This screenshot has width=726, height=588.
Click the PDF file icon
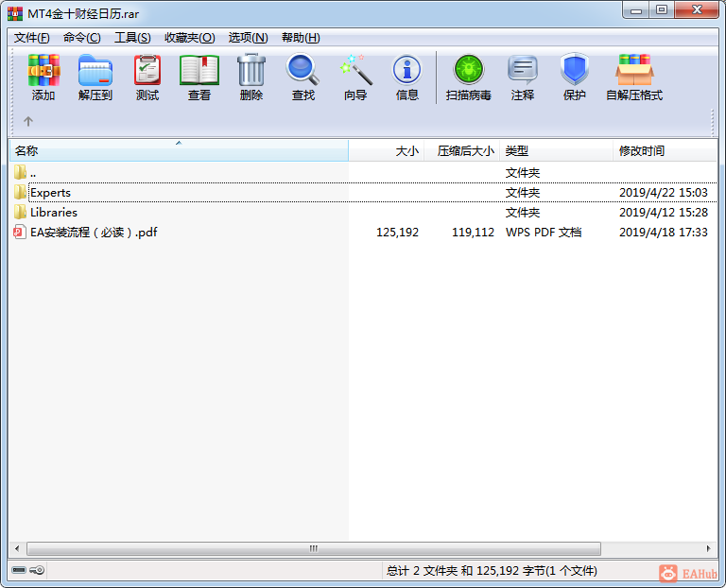point(20,232)
